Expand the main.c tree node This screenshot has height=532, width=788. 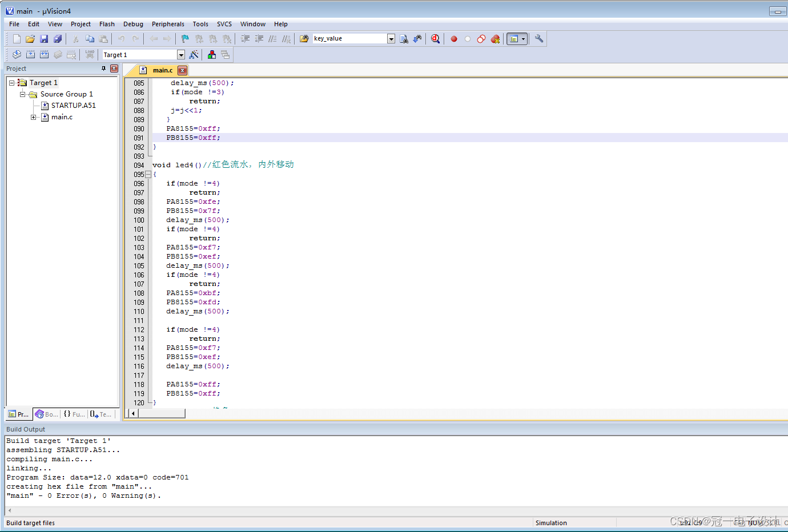click(34, 117)
